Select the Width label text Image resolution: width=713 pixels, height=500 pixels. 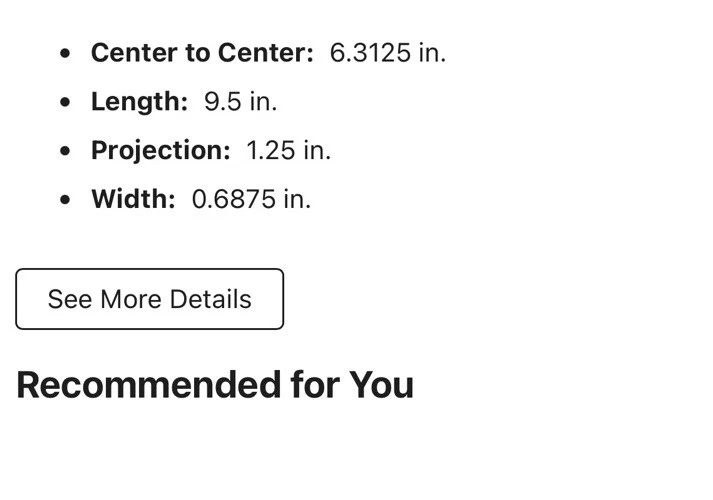pyautogui.click(x=133, y=199)
